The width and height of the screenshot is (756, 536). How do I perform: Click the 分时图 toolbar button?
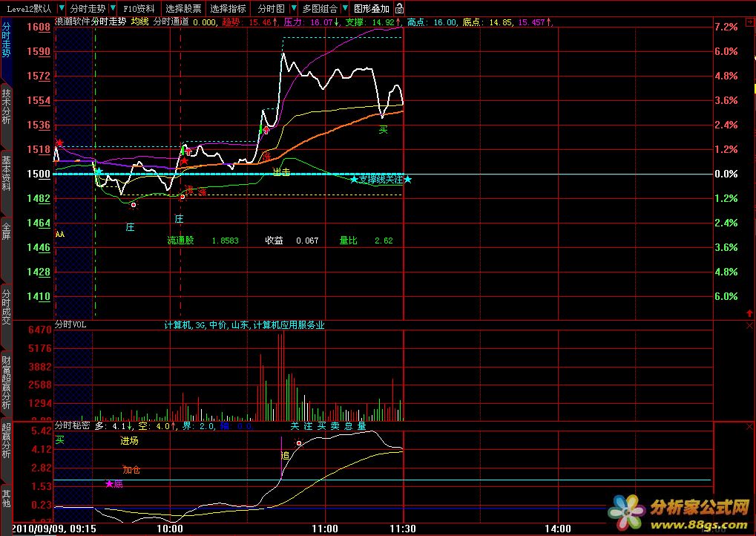click(272, 9)
